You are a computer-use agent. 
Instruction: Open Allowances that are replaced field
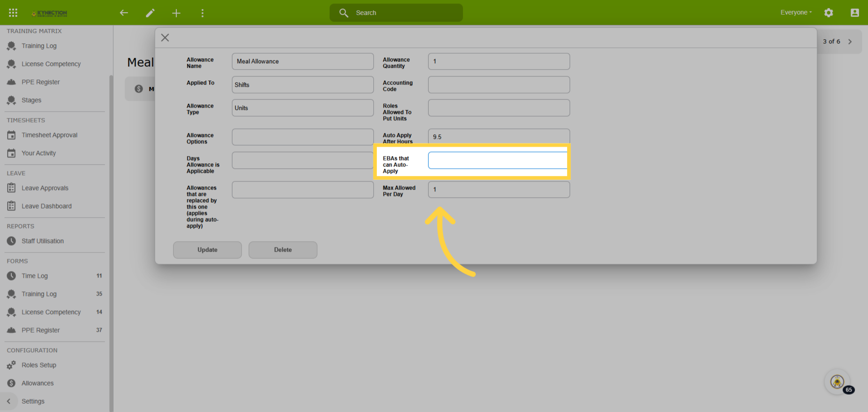click(303, 190)
